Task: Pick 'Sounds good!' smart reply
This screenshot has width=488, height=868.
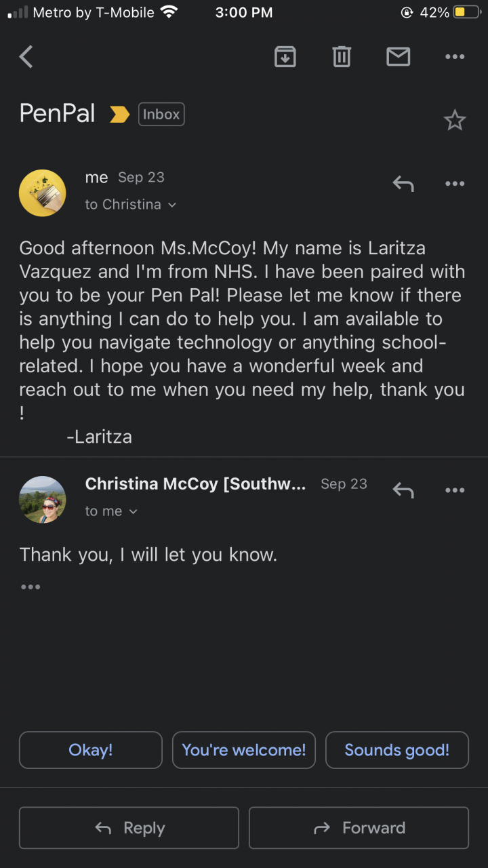Action: [x=397, y=750]
